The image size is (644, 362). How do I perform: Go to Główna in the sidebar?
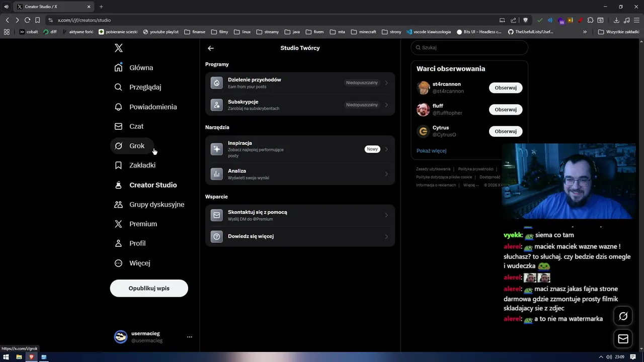pos(134,67)
